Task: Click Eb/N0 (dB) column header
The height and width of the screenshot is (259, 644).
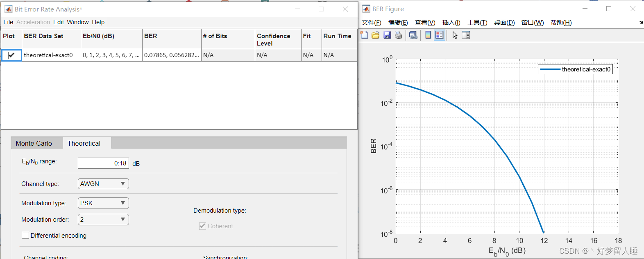Action: pyautogui.click(x=111, y=39)
